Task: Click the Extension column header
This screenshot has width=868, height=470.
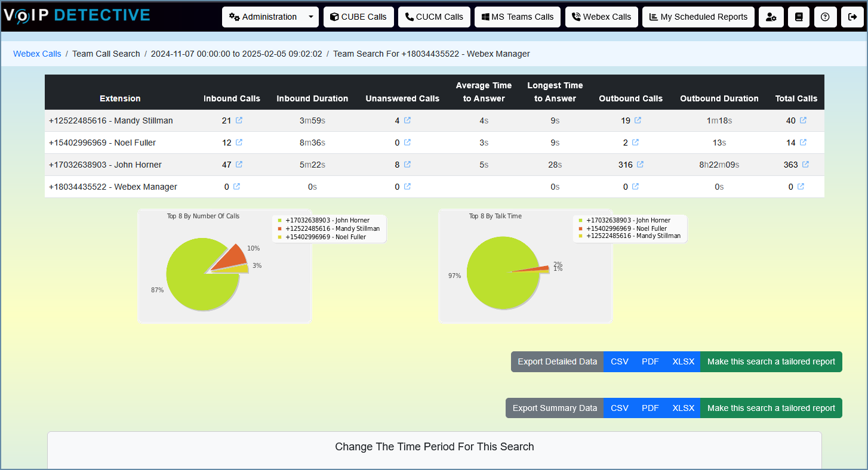Action: [x=120, y=98]
